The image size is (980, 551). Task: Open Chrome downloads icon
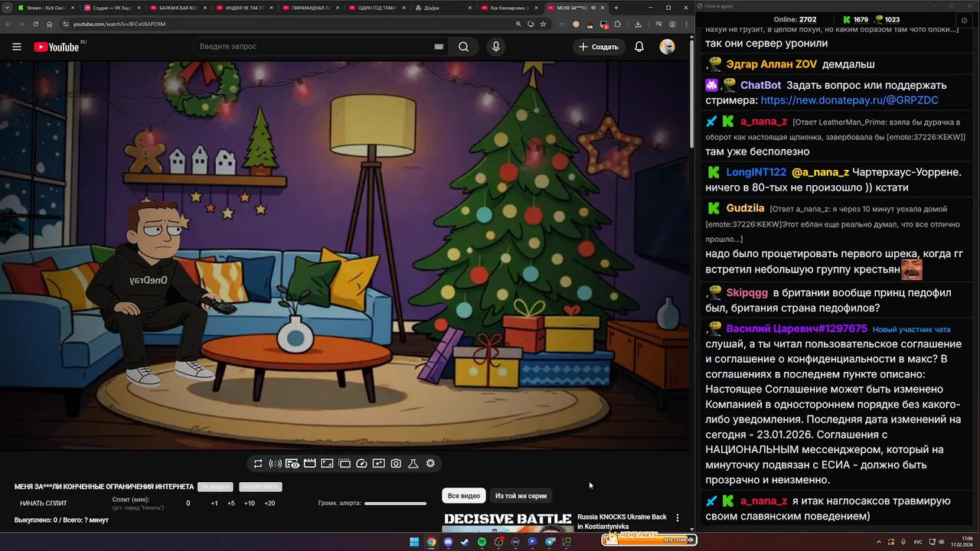coord(639,24)
